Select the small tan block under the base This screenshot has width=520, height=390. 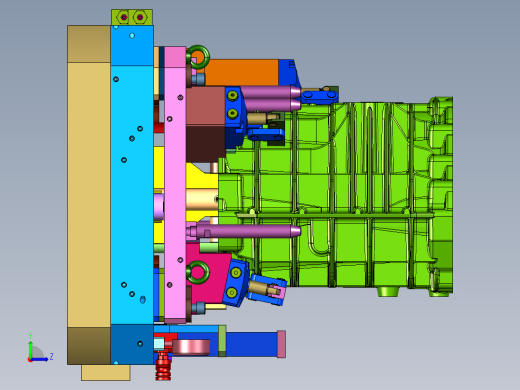click(x=106, y=372)
